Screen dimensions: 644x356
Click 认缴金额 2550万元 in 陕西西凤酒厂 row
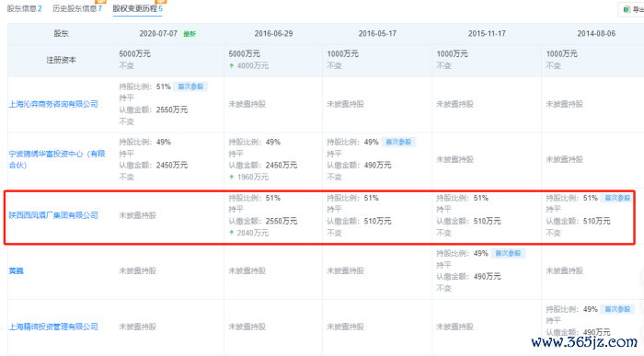pos(263,221)
